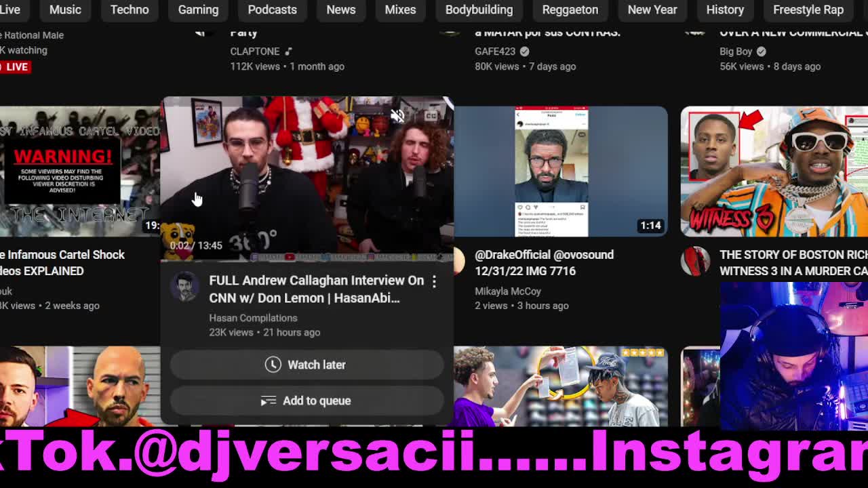Select the Techno filter chip
This screenshot has height=488, width=868.
tap(130, 9)
